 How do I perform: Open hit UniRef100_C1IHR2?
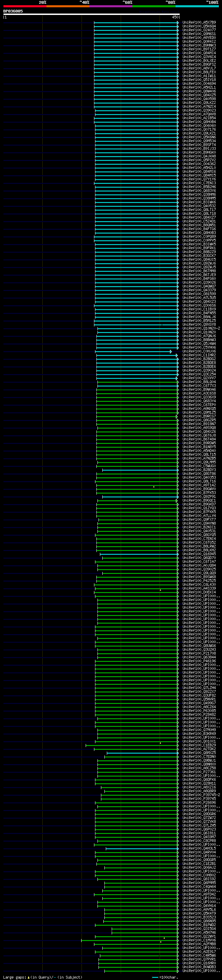pyautogui.click(x=199, y=355)
